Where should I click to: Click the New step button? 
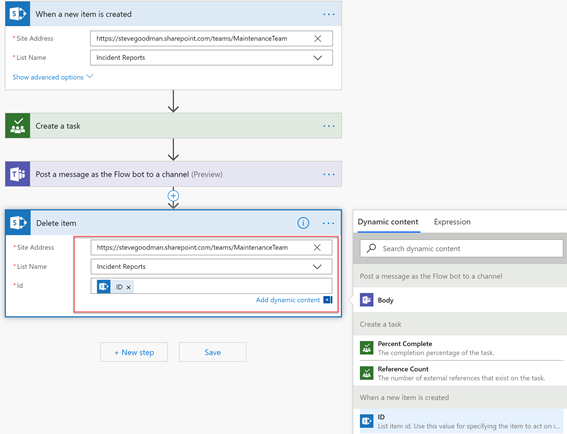(x=134, y=352)
